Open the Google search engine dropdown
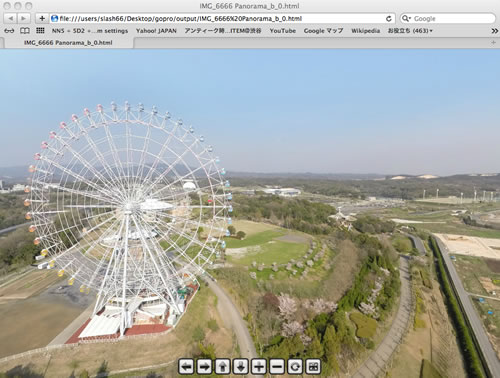 (406, 19)
